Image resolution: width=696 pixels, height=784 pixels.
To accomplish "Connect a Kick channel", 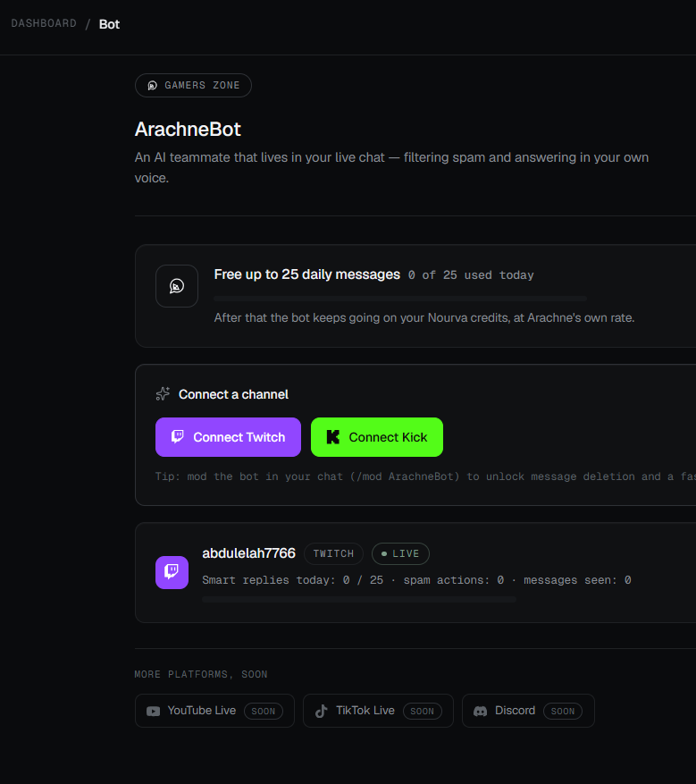I will coord(377,437).
